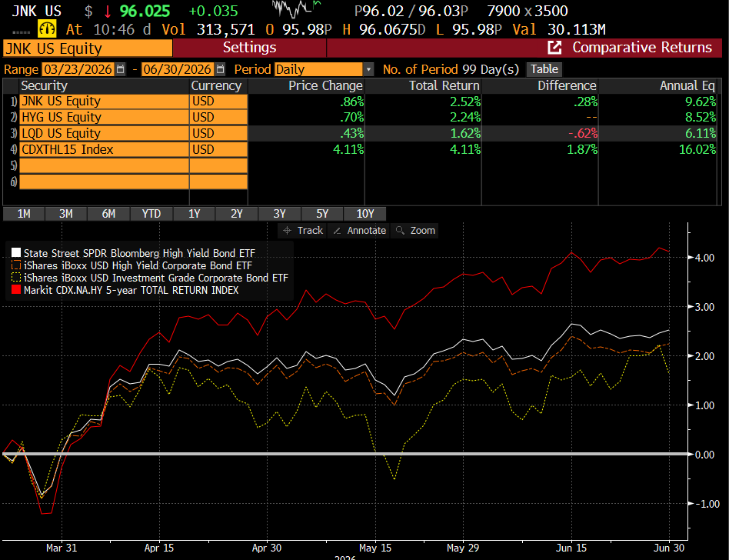Open end date calendar picker icon
Image resolution: width=729 pixels, height=560 pixels.
click(x=221, y=69)
